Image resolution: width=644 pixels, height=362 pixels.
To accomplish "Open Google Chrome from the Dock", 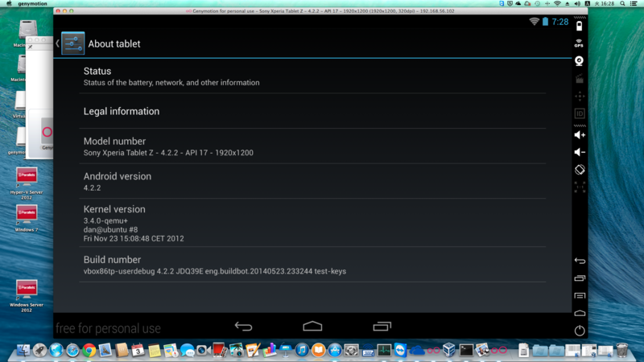I will click(89, 350).
